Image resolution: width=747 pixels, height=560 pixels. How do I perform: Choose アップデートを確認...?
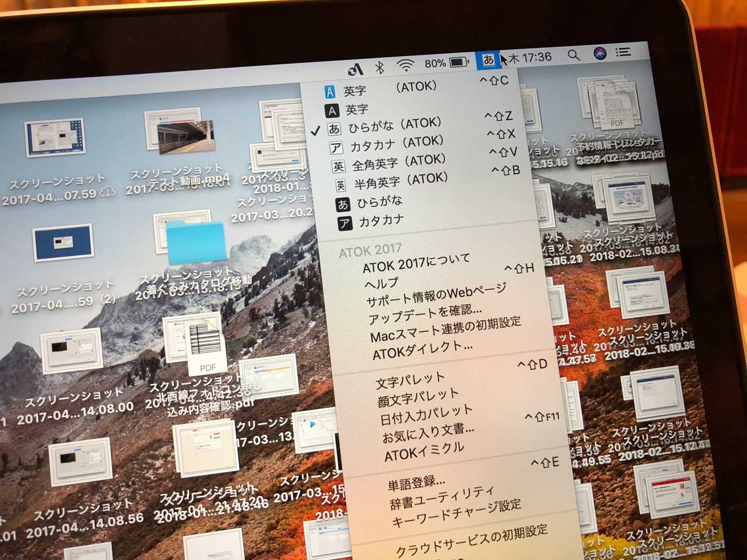[425, 315]
